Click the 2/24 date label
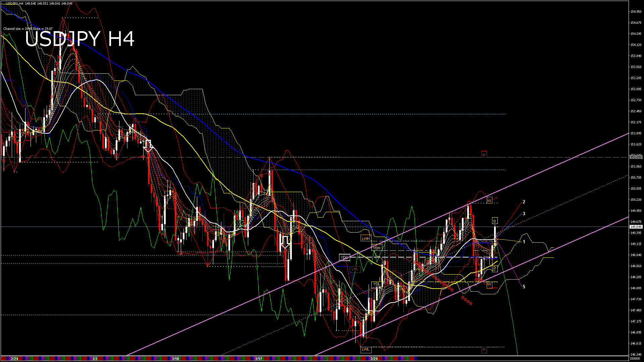 pos(14,359)
